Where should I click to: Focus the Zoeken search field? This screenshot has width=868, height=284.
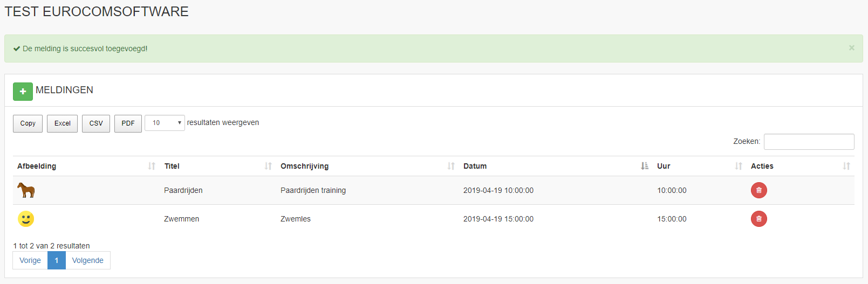coord(809,142)
